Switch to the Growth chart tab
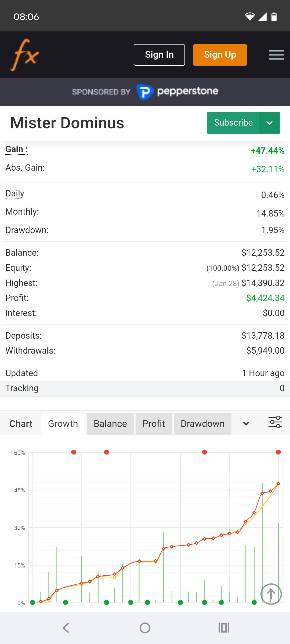 tap(63, 424)
